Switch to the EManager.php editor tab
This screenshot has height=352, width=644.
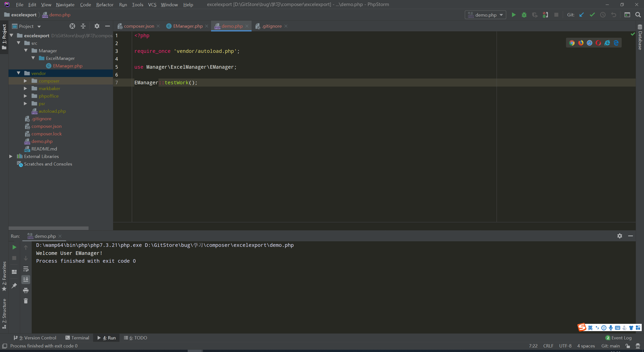pyautogui.click(x=188, y=26)
